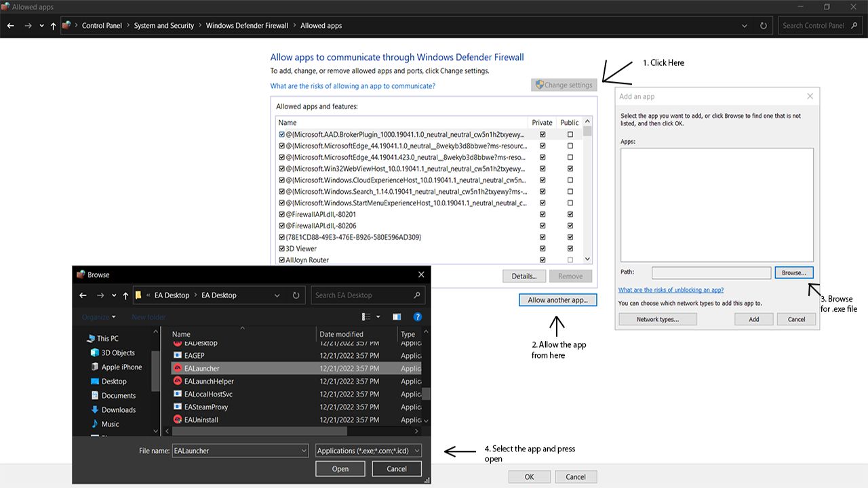Viewport: 868px width, 488px height.
Task: Enable Public for Microsoft.Windows.Search entry
Action: click(570, 192)
